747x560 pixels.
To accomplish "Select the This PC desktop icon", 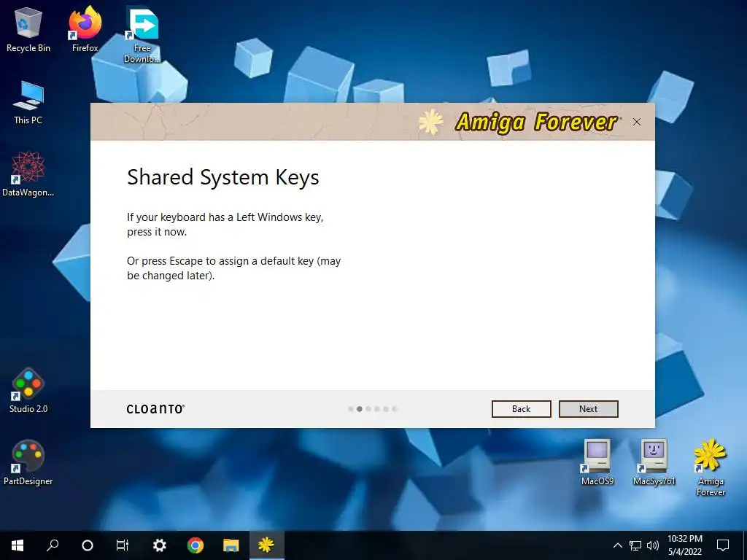I will (x=28, y=102).
